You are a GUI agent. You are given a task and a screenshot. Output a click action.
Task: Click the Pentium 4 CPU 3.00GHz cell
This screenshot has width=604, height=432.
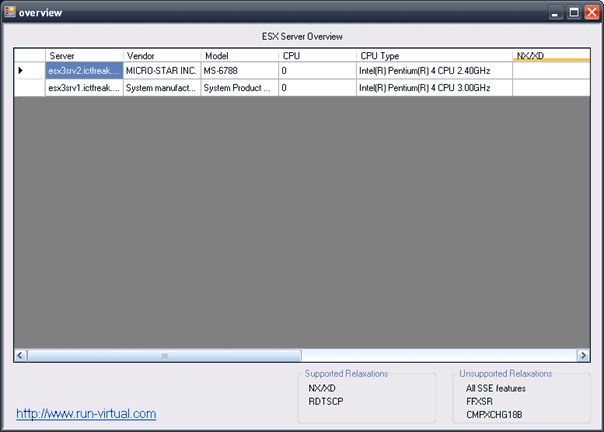tap(434, 88)
